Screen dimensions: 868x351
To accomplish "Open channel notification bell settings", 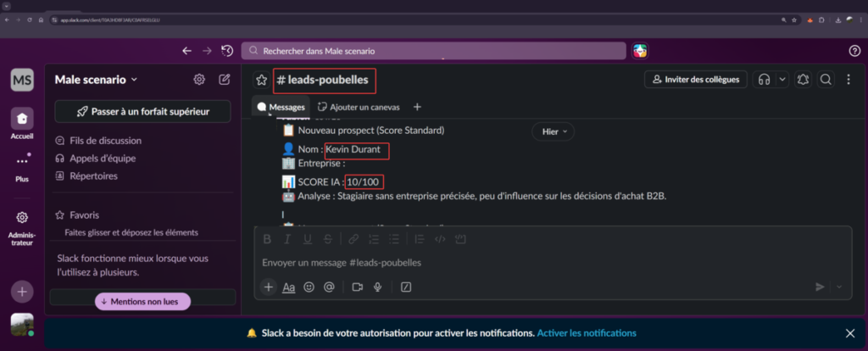I will point(803,80).
